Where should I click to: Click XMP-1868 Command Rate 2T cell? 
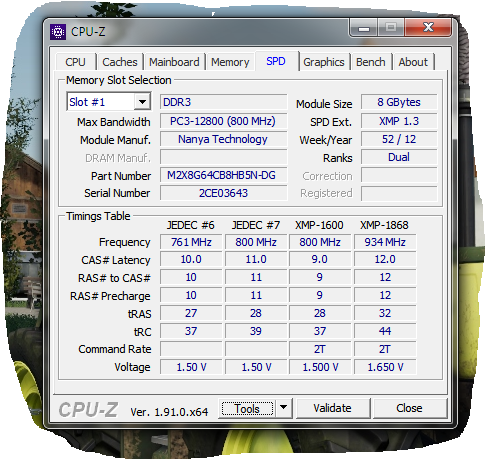click(x=385, y=349)
